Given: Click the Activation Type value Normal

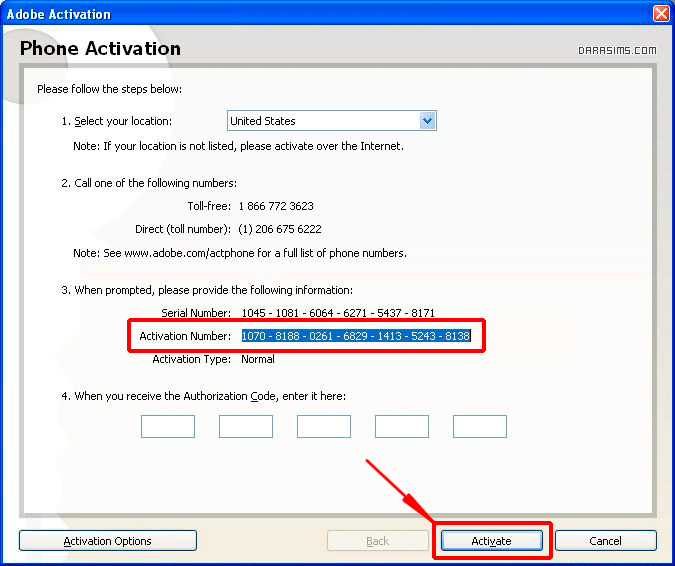Looking at the screenshot, I should tap(257, 359).
